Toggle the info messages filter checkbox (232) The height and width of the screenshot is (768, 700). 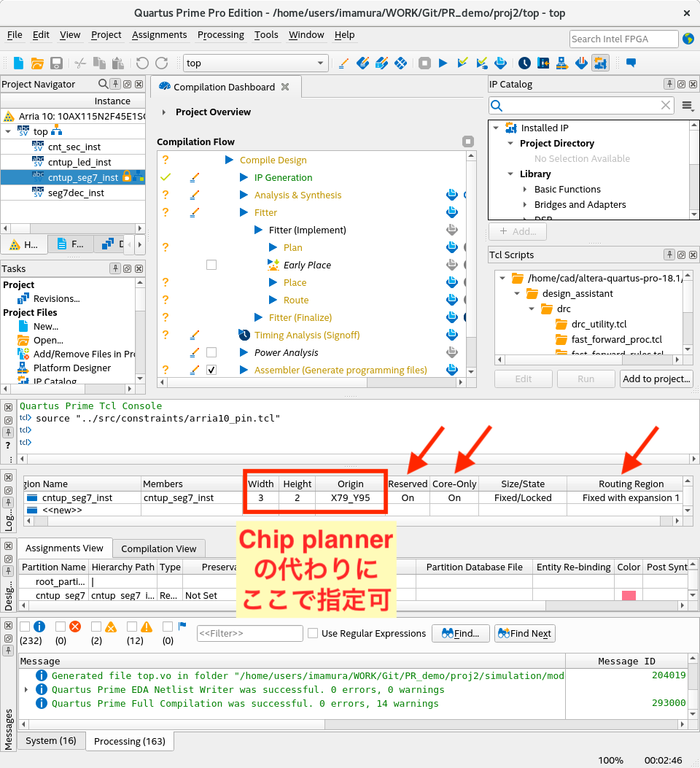pos(25,627)
